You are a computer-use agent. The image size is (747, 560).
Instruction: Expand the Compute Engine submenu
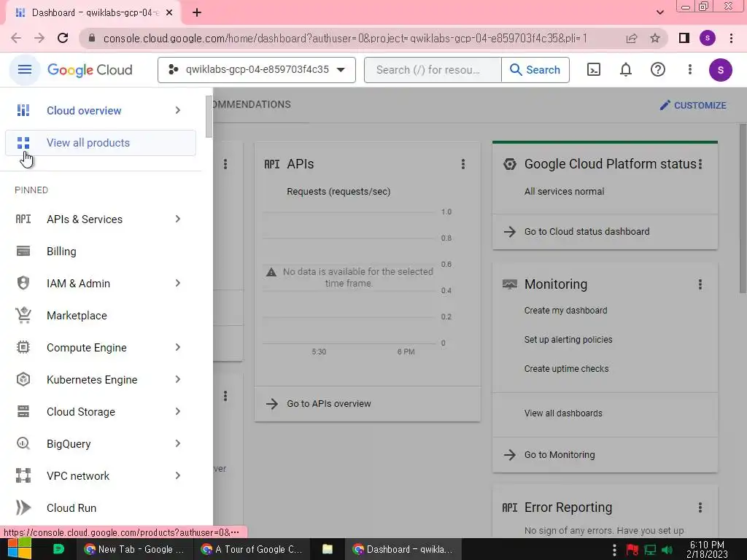[178, 347]
